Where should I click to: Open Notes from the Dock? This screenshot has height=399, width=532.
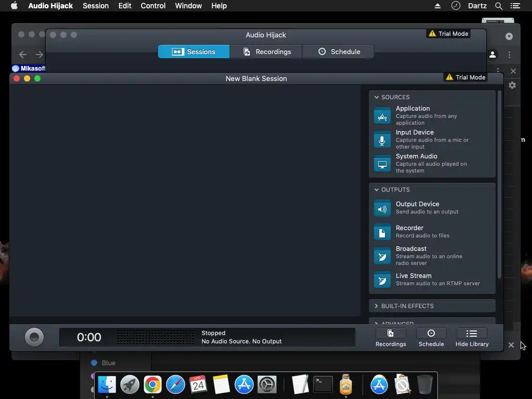[x=221, y=384]
